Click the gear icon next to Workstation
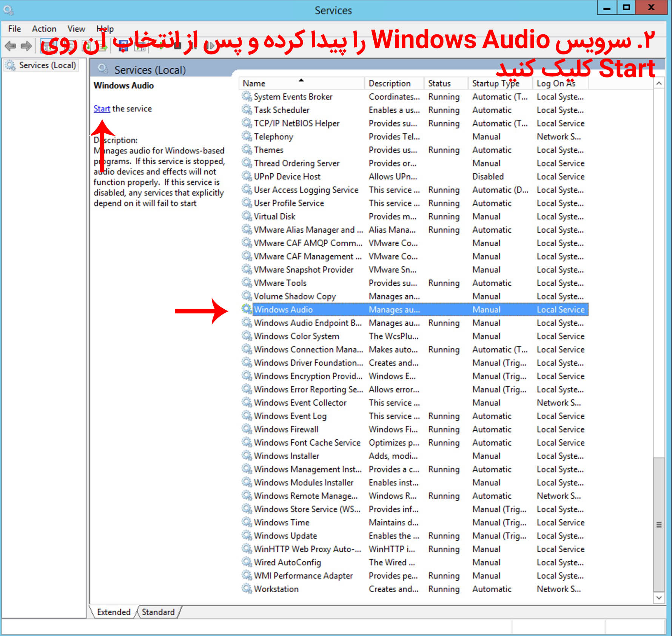This screenshot has height=636, width=672. click(x=247, y=589)
